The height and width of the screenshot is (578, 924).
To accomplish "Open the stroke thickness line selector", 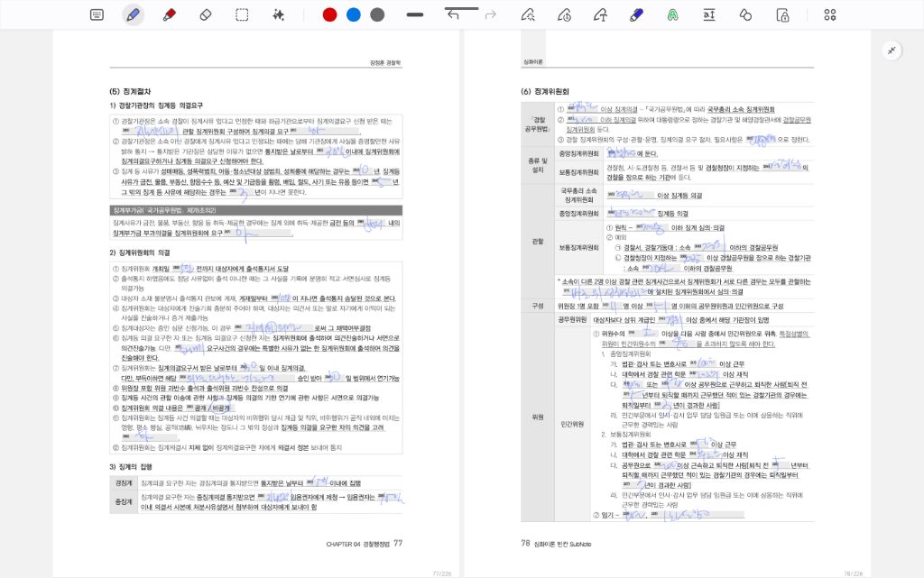I will click(415, 14).
